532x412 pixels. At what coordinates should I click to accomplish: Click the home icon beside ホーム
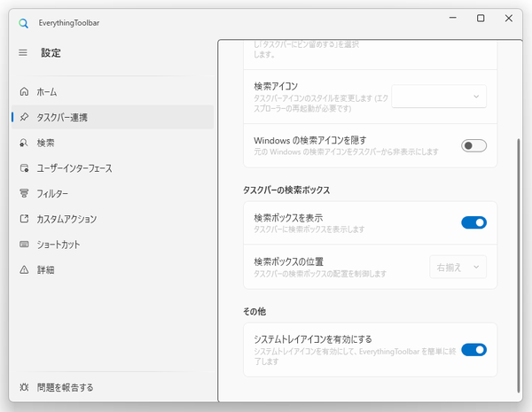(24, 91)
